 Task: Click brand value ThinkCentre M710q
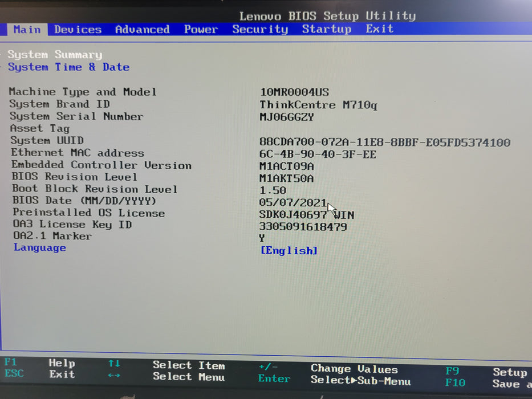pos(318,104)
